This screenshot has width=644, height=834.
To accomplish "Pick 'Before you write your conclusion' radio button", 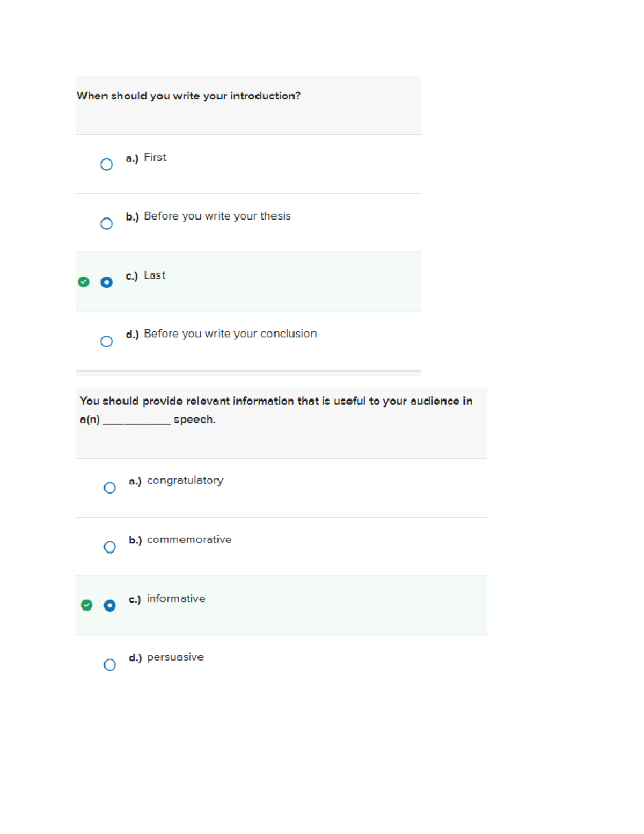I will coord(106,342).
